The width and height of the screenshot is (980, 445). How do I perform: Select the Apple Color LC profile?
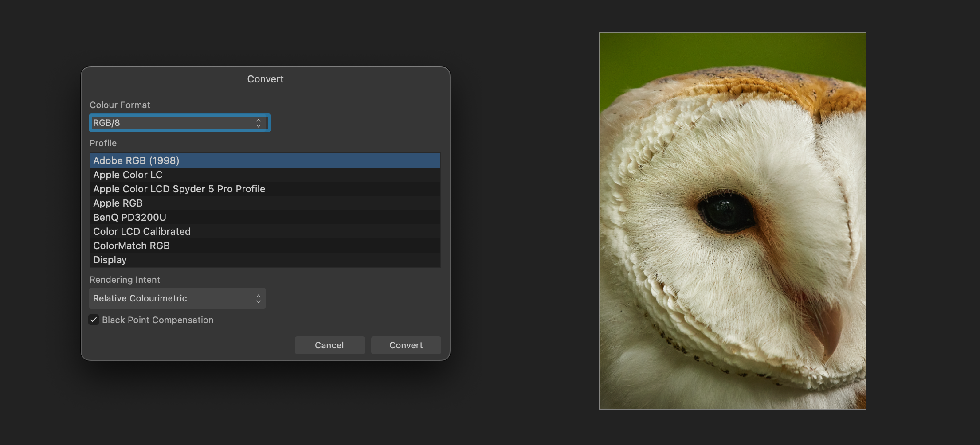(265, 175)
